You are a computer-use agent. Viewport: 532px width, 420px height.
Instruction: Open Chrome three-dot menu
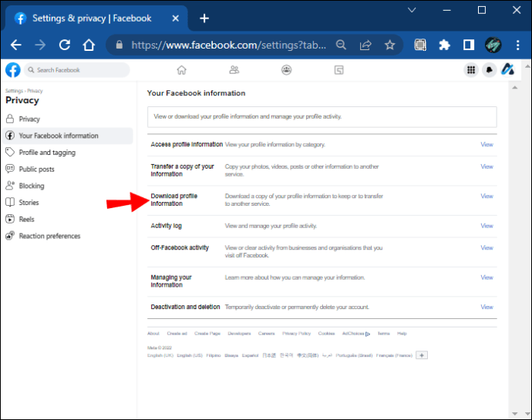click(x=515, y=45)
